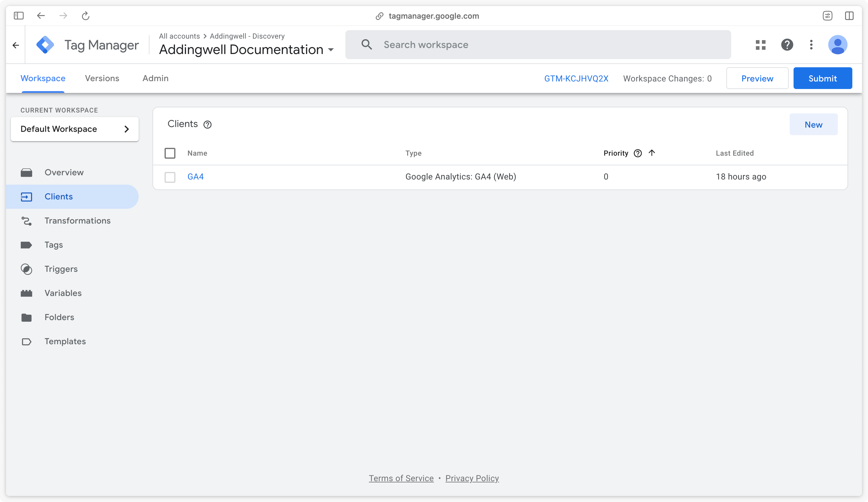Check the GA4 row checkbox
The image size is (868, 502).
(x=170, y=177)
